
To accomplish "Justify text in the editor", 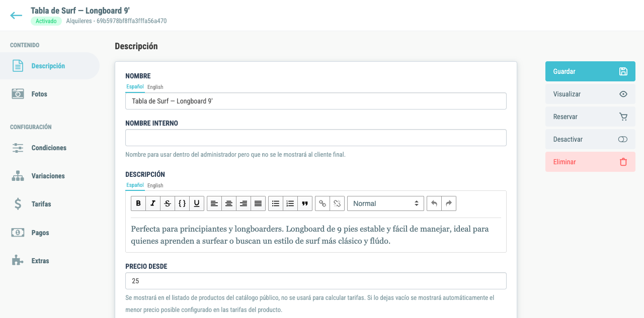I will 258,203.
